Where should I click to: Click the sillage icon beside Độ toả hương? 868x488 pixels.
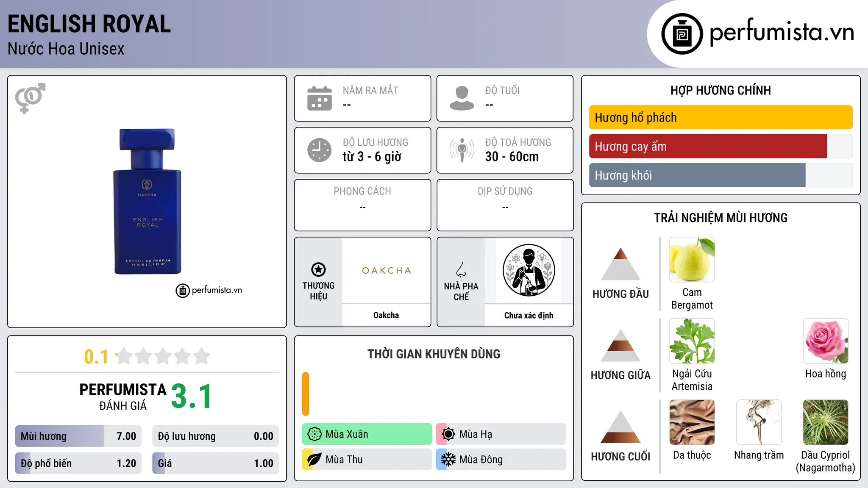(462, 150)
